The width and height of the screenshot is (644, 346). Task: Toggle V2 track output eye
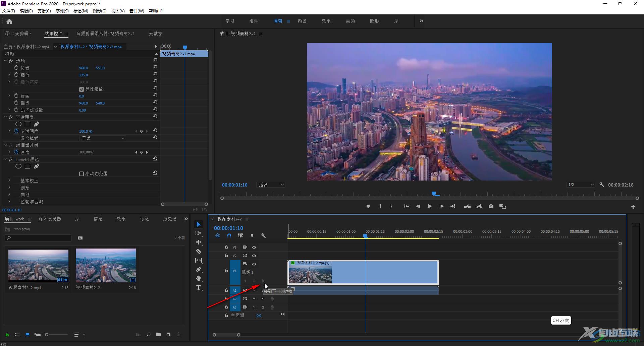tap(254, 256)
